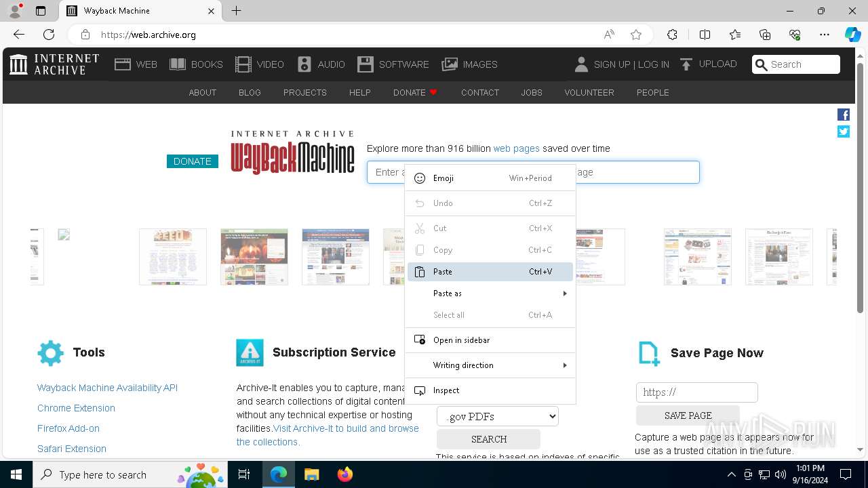Click the Tools gear icon
868x488 pixels.
tap(50, 353)
